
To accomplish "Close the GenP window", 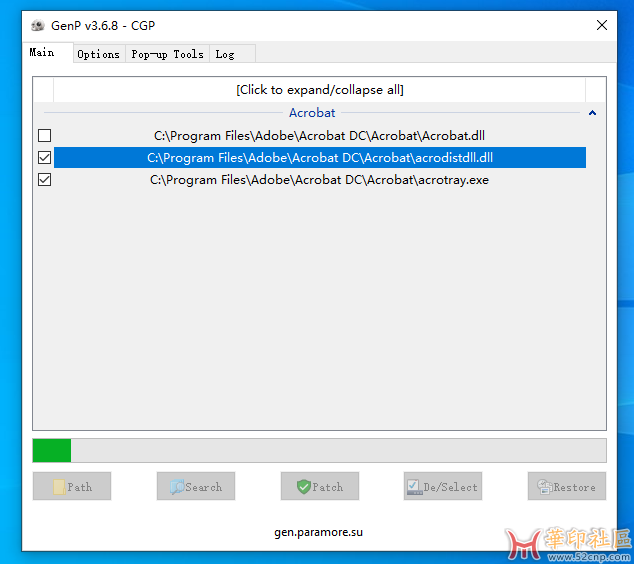I will (x=602, y=25).
